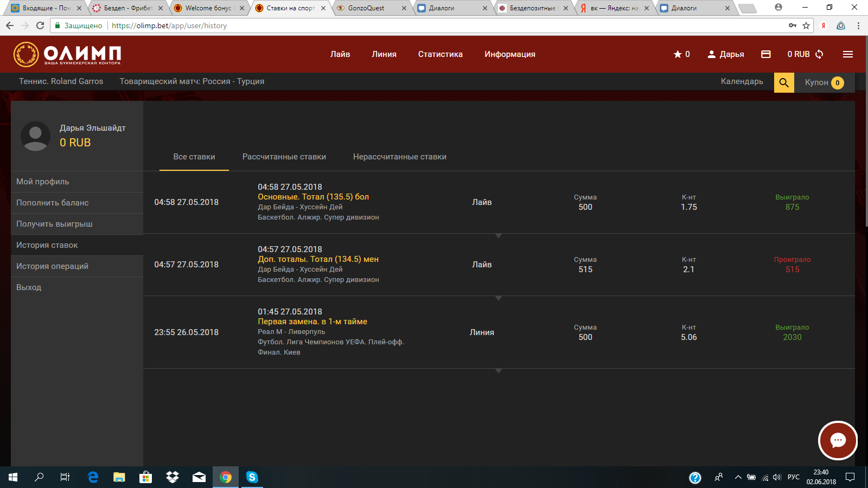Open the Chrome three-dot menu

tap(858, 25)
